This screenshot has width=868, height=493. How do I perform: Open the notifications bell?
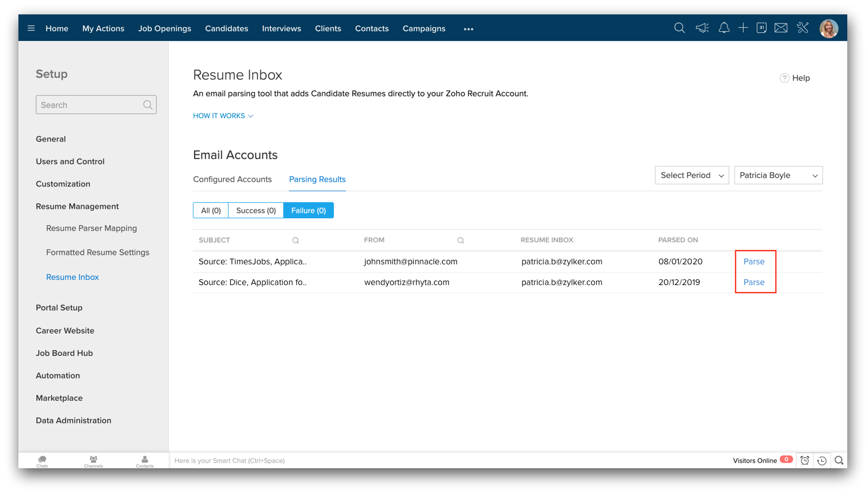click(x=724, y=28)
